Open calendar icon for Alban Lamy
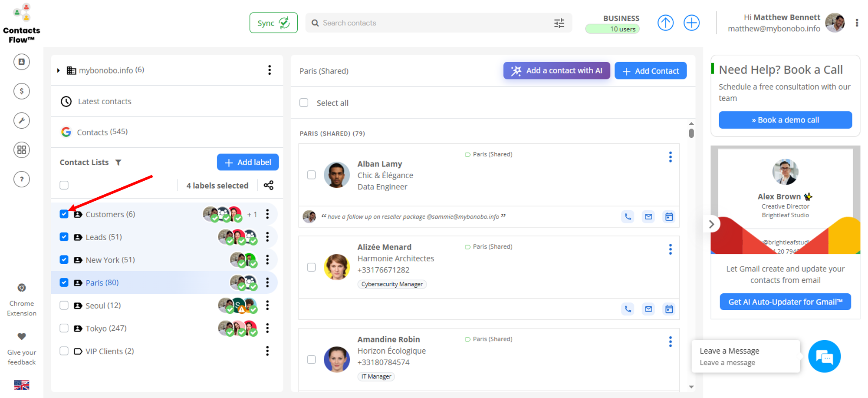Image resolution: width=868 pixels, height=398 pixels. pos(669,217)
